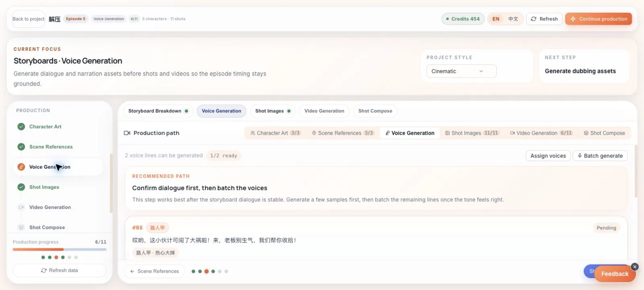Click the Refresh button

coord(544,19)
